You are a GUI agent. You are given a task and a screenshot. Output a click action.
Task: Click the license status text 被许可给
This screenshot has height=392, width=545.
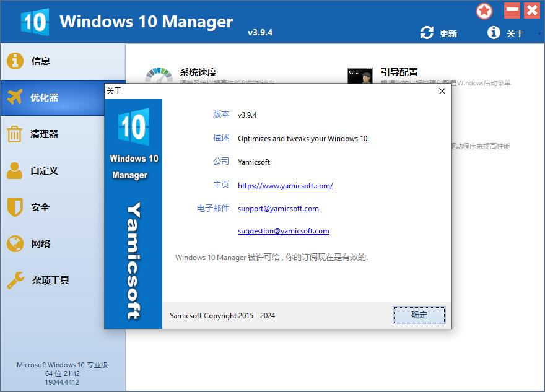pyautogui.click(x=271, y=257)
